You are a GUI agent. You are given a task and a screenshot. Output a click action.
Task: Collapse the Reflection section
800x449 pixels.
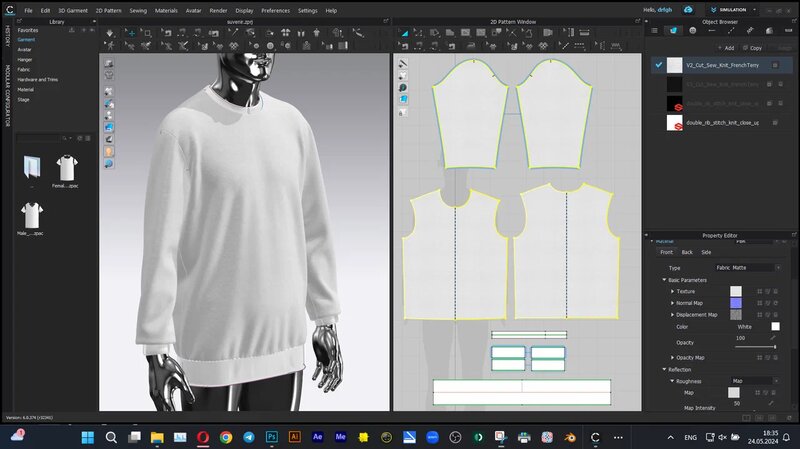tap(664, 369)
